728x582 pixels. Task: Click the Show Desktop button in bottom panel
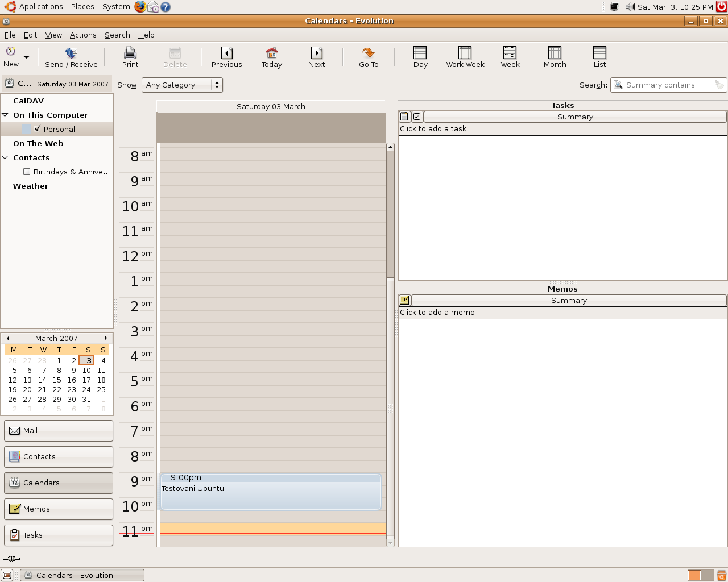click(x=7, y=575)
